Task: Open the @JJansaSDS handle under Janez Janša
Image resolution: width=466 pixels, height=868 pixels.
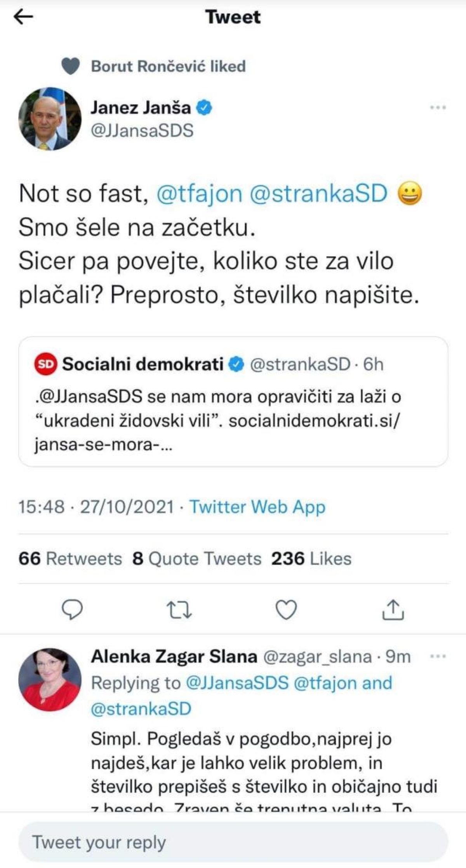Action: click(142, 130)
